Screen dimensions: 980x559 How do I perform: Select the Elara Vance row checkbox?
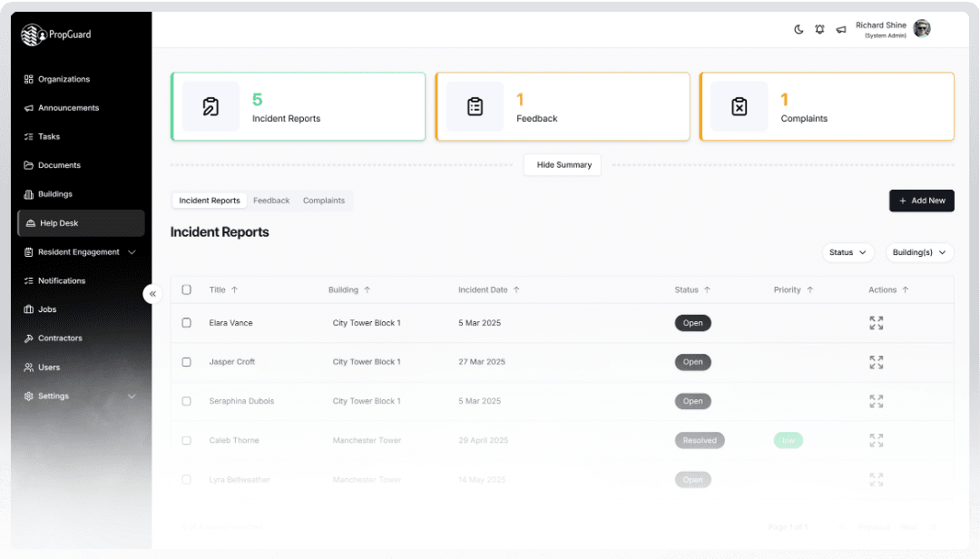pos(187,323)
